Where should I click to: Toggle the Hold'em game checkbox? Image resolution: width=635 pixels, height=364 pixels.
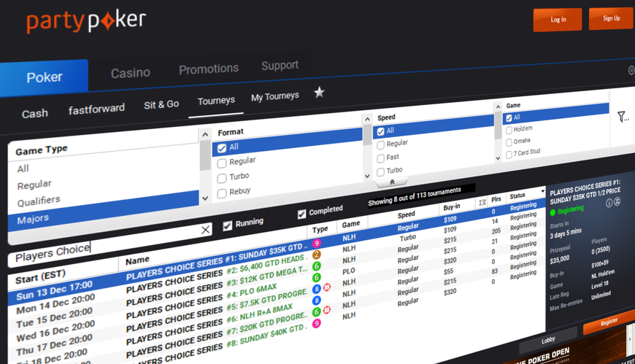[x=509, y=131]
